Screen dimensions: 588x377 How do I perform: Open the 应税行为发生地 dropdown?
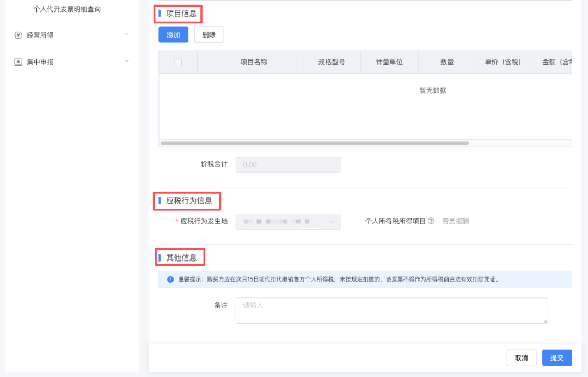[288, 222]
